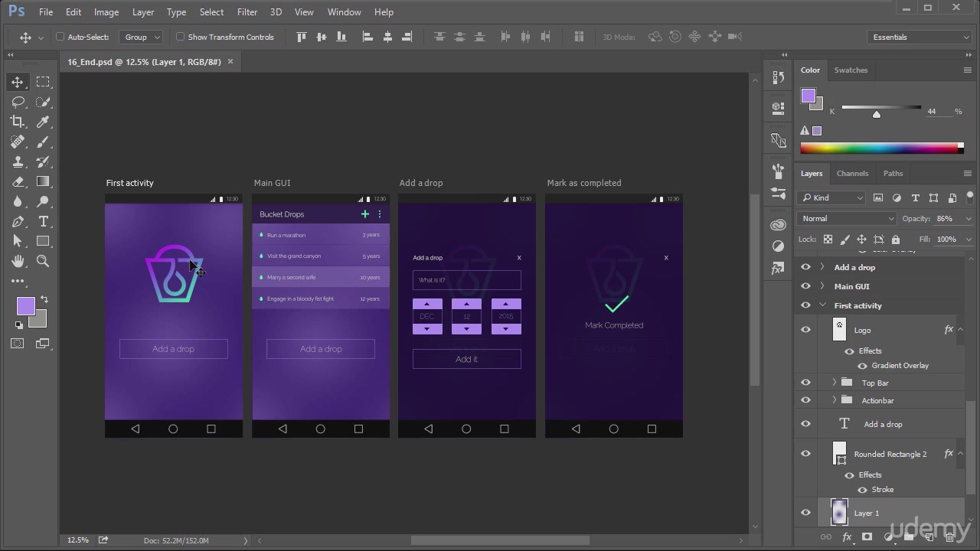Open the Layer menu
This screenshot has height=551, width=980.
pos(143,11)
